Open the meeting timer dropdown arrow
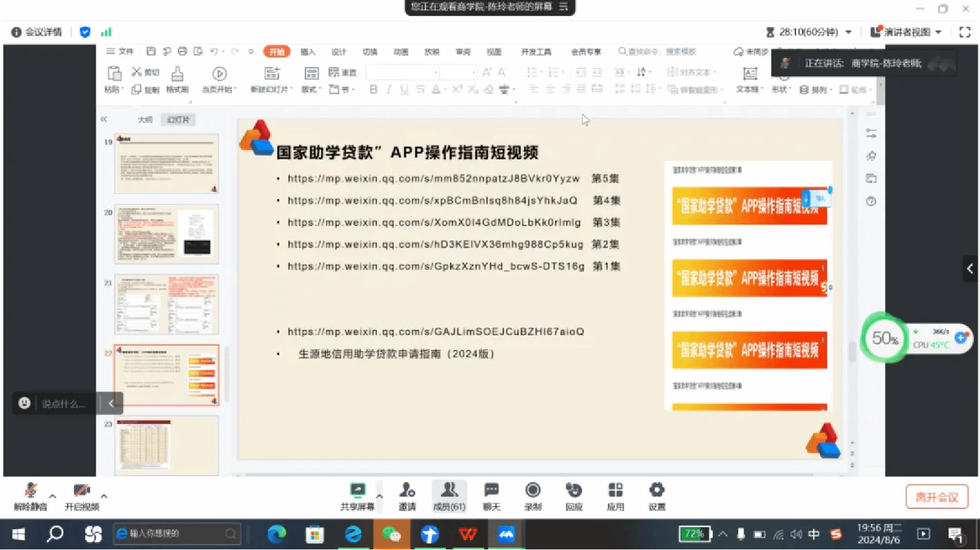 [x=849, y=32]
